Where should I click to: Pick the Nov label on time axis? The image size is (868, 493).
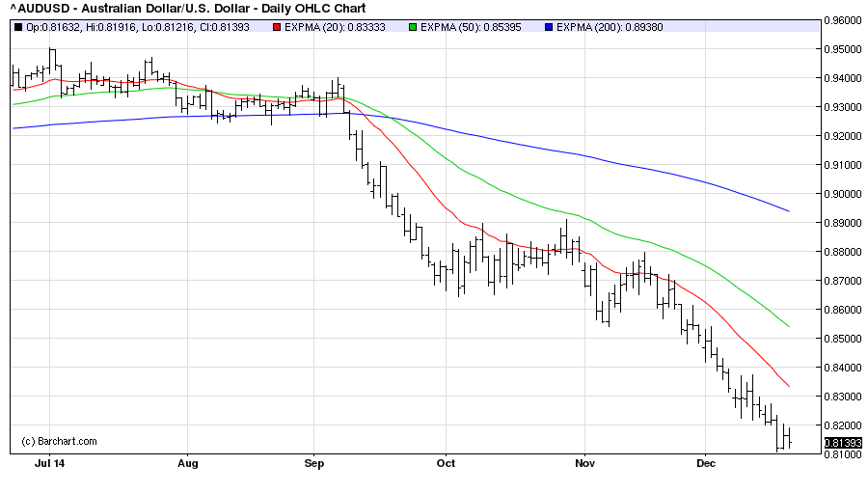pyautogui.click(x=583, y=463)
